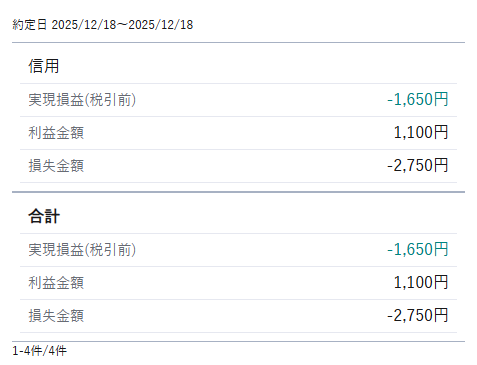477x365 pixels.
Task: Click the 約定日 label at top
Action: (29, 25)
